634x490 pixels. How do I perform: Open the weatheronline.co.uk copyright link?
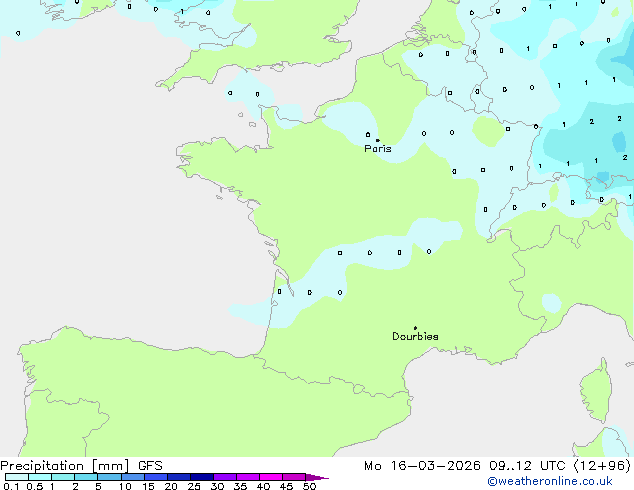click(550, 481)
